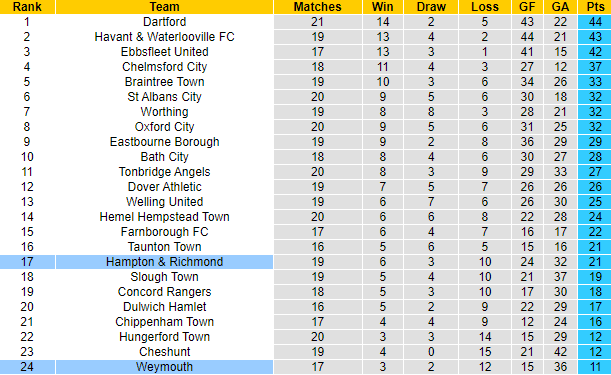
Task: Open the Dartford team link
Action: tap(164, 22)
